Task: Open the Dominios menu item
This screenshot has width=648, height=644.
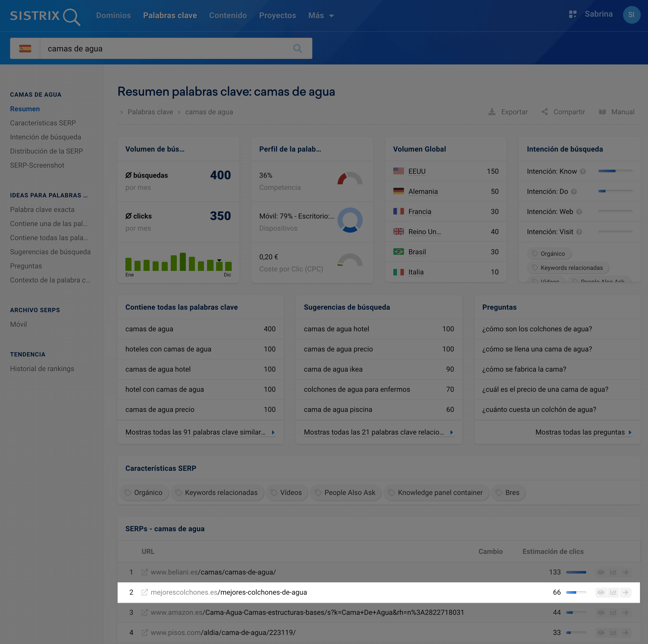Action: pos(113,16)
